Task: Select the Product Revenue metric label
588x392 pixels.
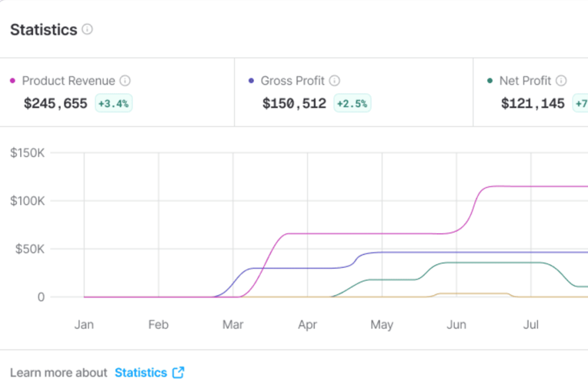Action: [68, 81]
